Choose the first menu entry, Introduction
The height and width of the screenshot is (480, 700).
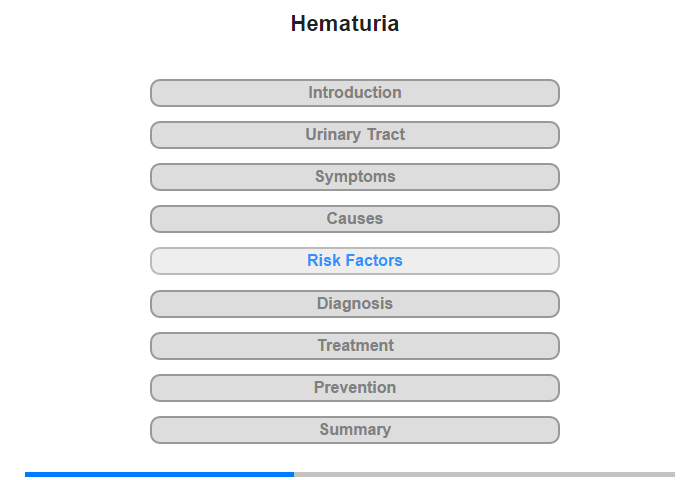354,93
